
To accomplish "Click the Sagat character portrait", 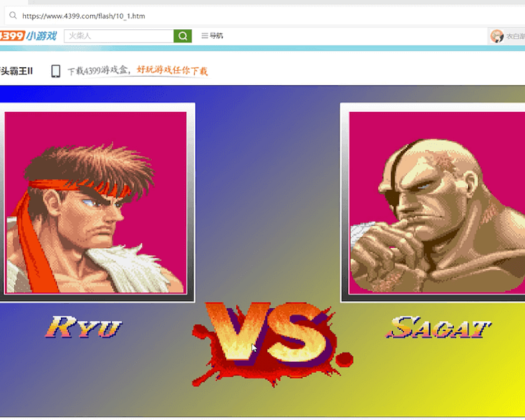I will click(437, 202).
